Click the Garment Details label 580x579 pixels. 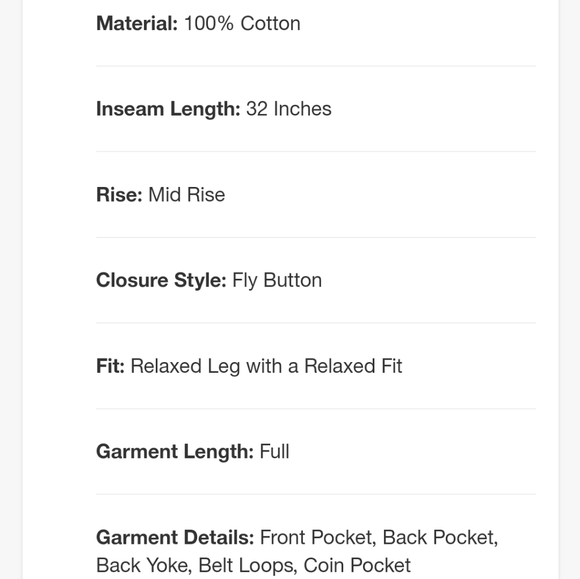(175, 537)
